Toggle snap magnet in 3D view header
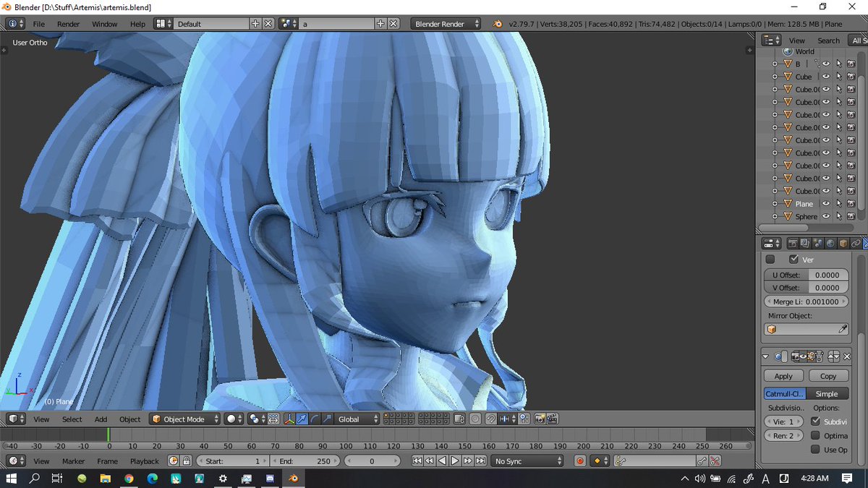The width and height of the screenshot is (868, 488). point(491,419)
